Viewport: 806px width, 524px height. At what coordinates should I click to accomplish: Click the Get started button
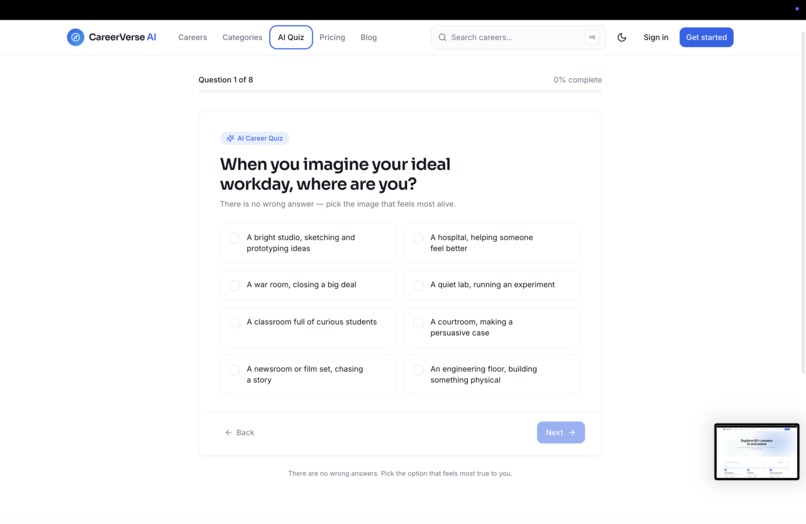point(706,37)
